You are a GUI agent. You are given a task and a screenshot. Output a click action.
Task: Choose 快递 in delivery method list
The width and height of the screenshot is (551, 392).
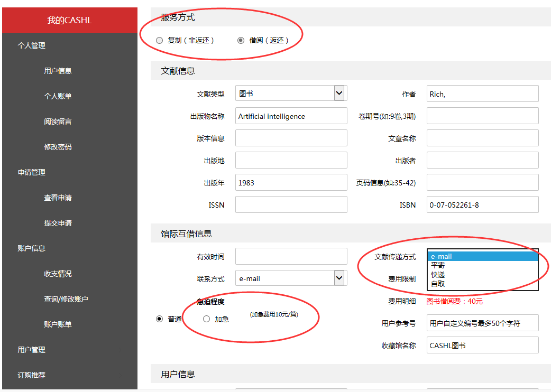(x=438, y=275)
